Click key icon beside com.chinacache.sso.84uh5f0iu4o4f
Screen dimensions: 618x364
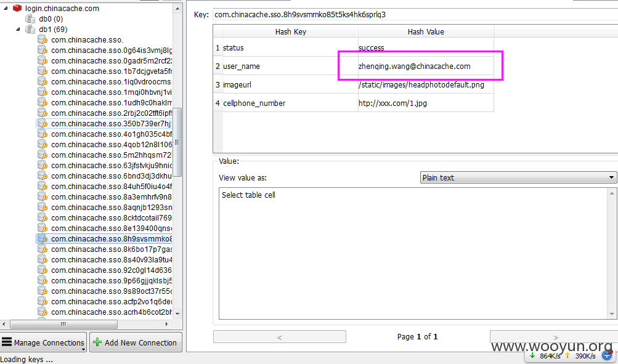click(x=43, y=187)
